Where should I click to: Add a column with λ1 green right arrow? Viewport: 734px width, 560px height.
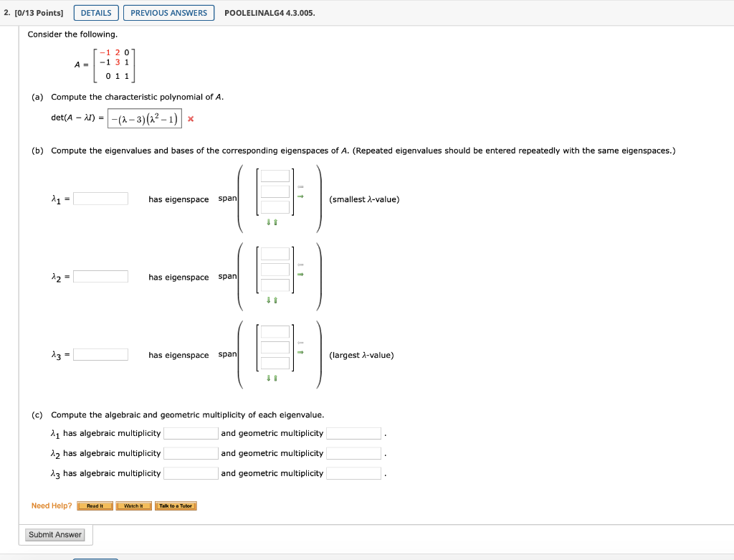[x=300, y=196]
